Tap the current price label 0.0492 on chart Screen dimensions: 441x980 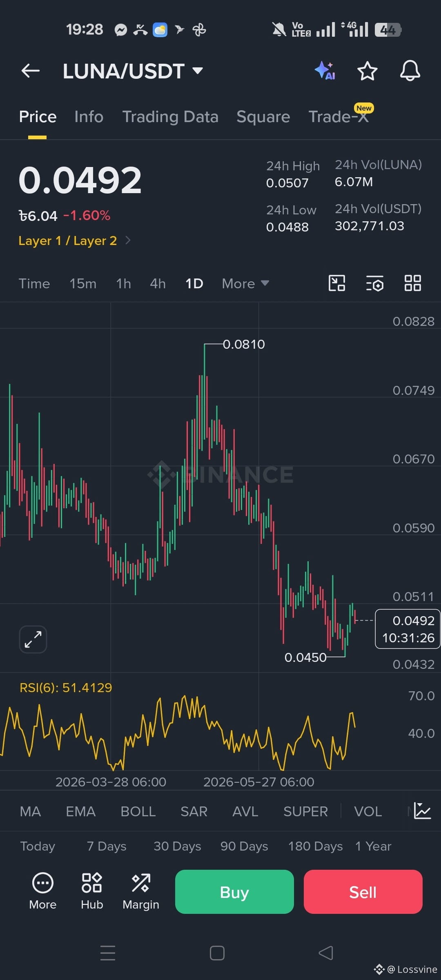coord(408,629)
